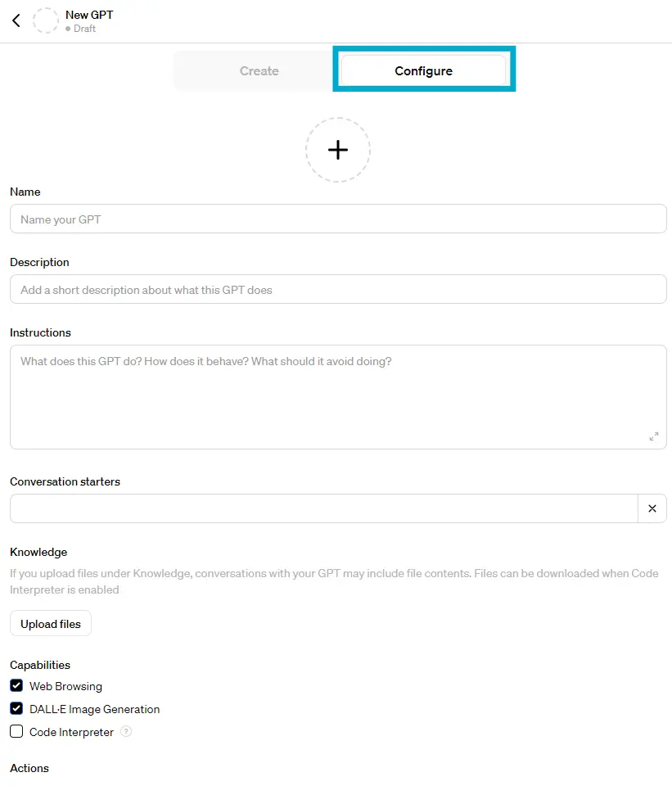
Task: Open the Code Interpreter help question mark
Action: pyautogui.click(x=126, y=732)
